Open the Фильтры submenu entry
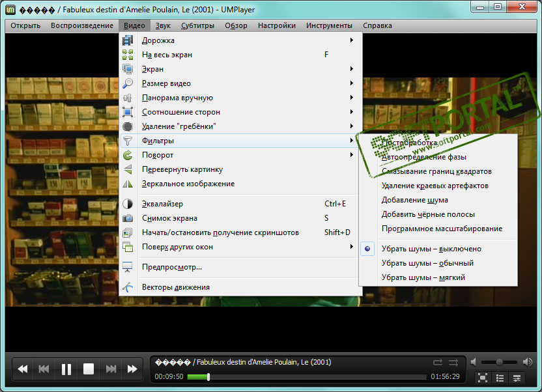Image resolution: width=542 pixels, height=392 pixels. [240, 141]
